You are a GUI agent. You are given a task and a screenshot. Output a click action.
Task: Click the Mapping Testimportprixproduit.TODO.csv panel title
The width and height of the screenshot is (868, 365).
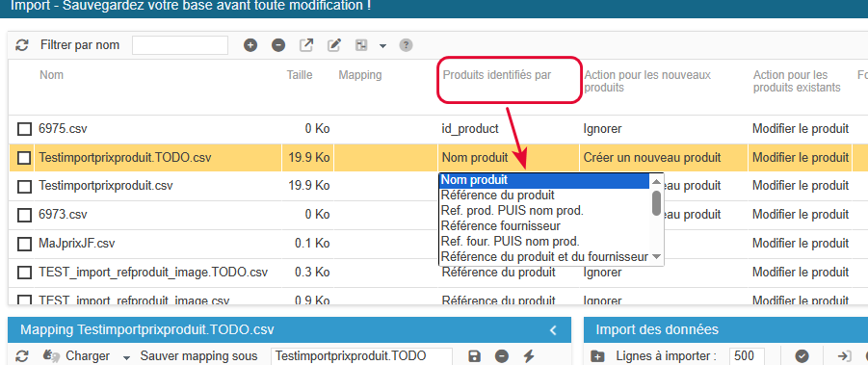(x=147, y=330)
